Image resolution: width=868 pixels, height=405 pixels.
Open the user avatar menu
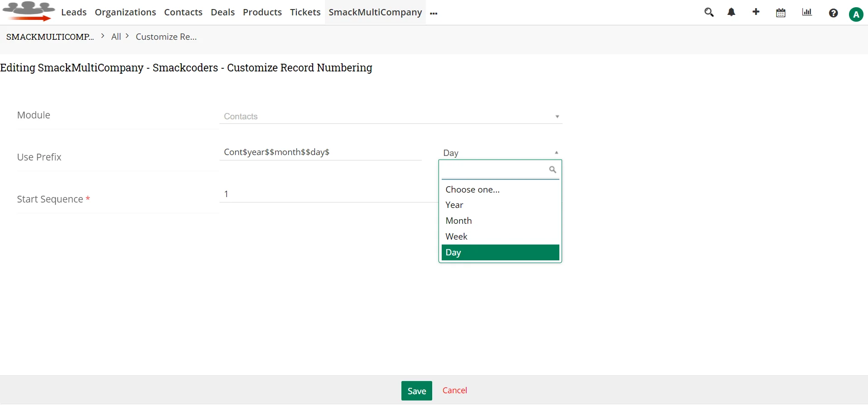[856, 14]
